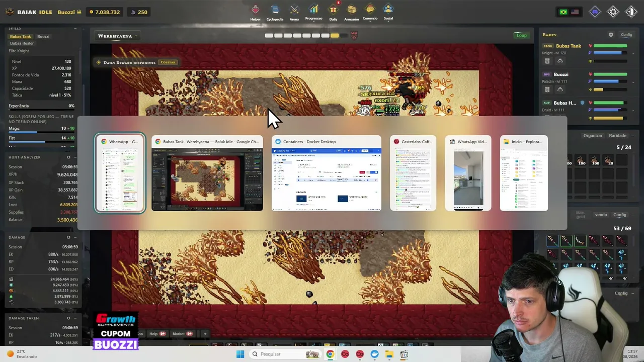Open File Explorer from the taskbar
The image size is (644, 362).
[x=389, y=354]
